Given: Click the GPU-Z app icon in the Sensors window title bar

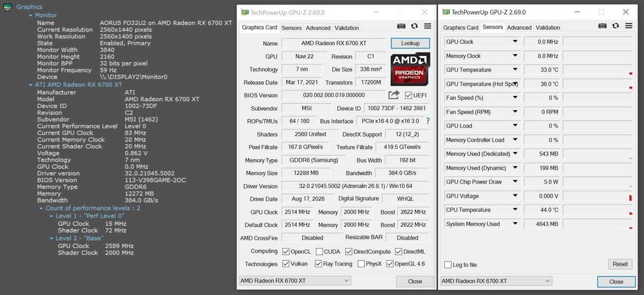Looking at the screenshot, I should coord(446,12).
